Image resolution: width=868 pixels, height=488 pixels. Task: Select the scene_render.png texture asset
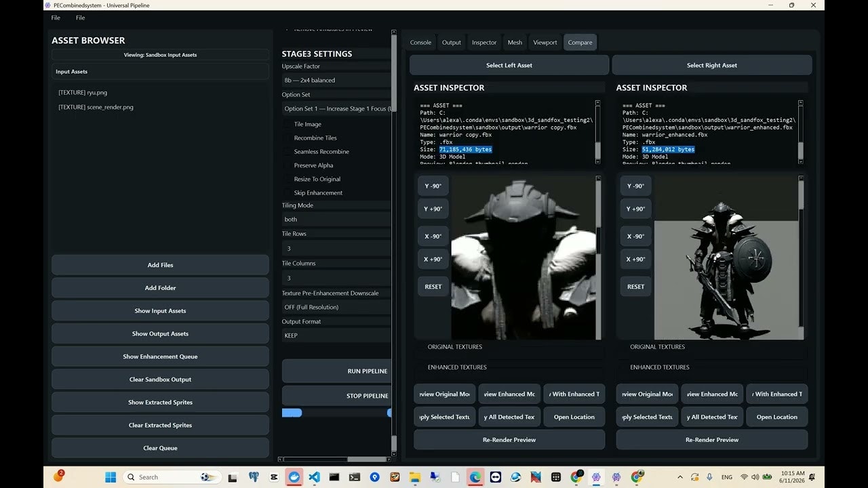point(96,107)
